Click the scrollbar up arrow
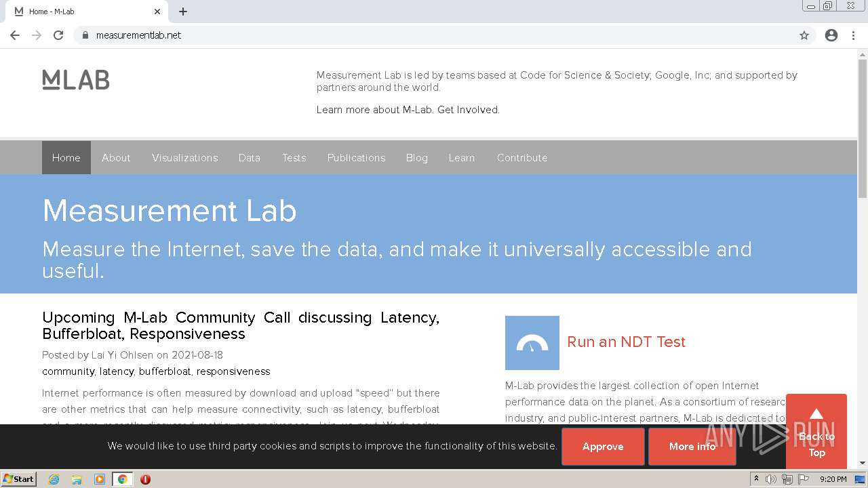The width and height of the screenshot is (868, 488). (x=863, y=54)
